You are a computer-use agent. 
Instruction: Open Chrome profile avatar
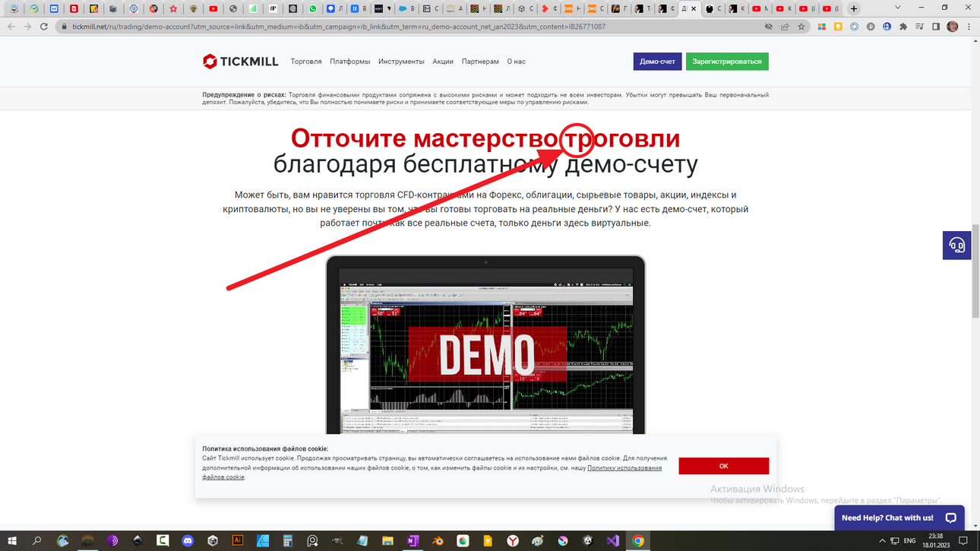(953, 27)
